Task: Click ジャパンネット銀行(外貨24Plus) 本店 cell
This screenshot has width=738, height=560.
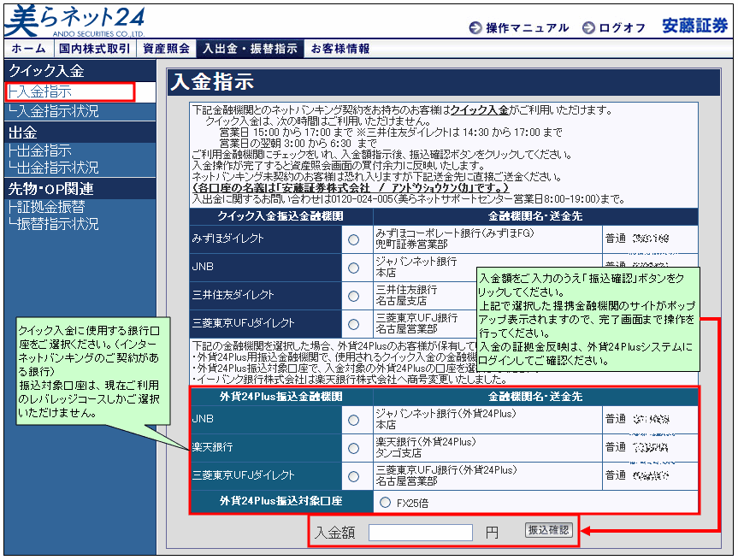Action: [x=487, y=419]
